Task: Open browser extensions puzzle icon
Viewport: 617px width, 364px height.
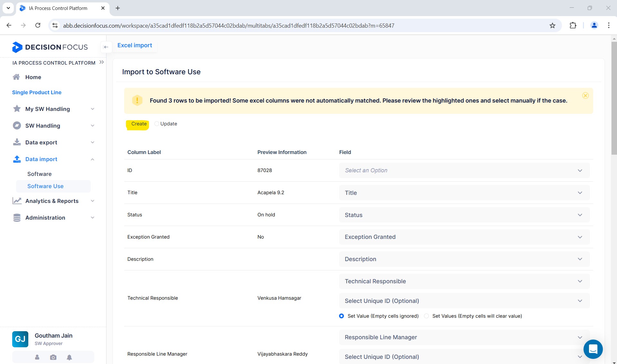Action: coord(573,25)
